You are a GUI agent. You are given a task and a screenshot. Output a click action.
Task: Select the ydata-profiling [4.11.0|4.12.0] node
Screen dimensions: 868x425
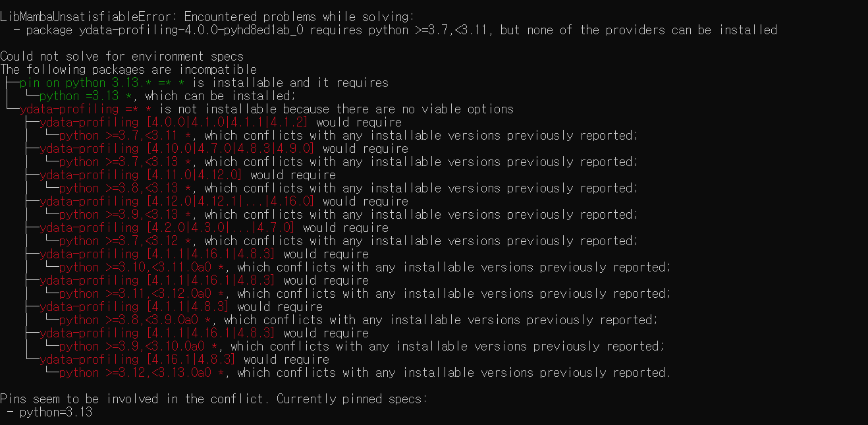coord(142,175)
